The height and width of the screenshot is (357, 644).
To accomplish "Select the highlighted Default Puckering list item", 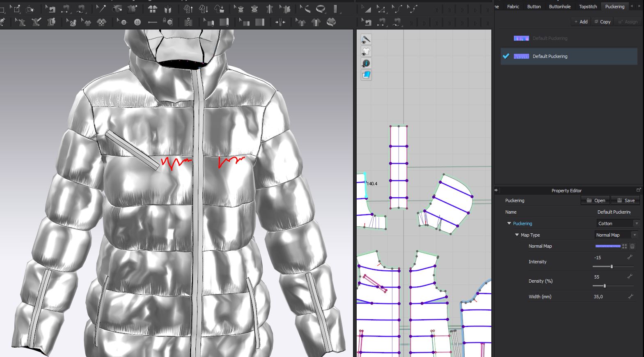I will coord(569,56).
